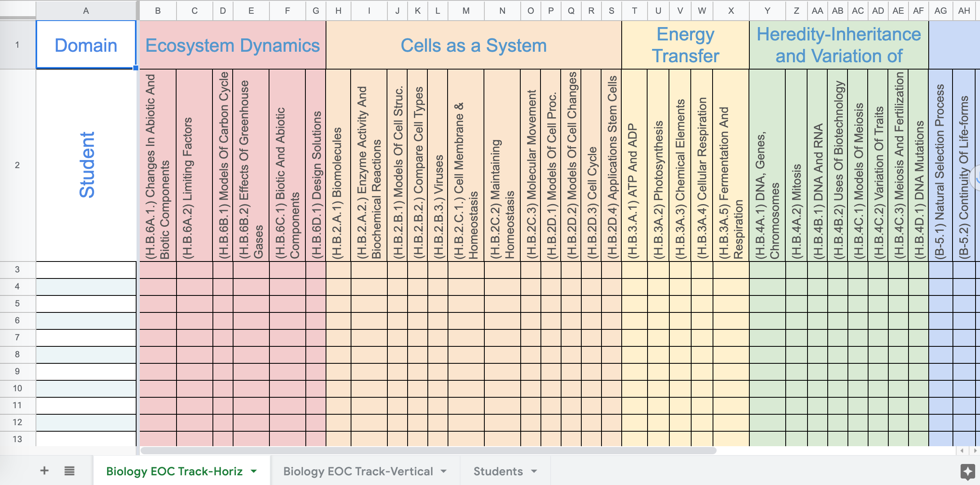Select the DNA And RNA standard cell

point(817,165)
